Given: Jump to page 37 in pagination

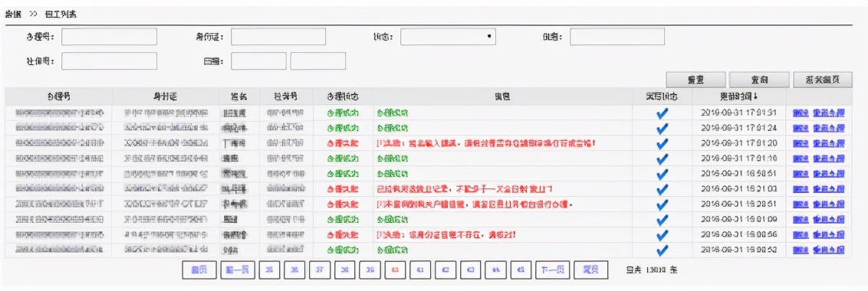Looking at the screenshot, I should tap(320, 270).
